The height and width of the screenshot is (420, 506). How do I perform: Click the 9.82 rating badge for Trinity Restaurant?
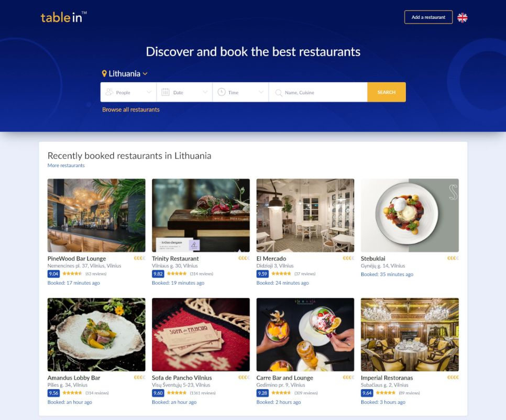point(158,274)
